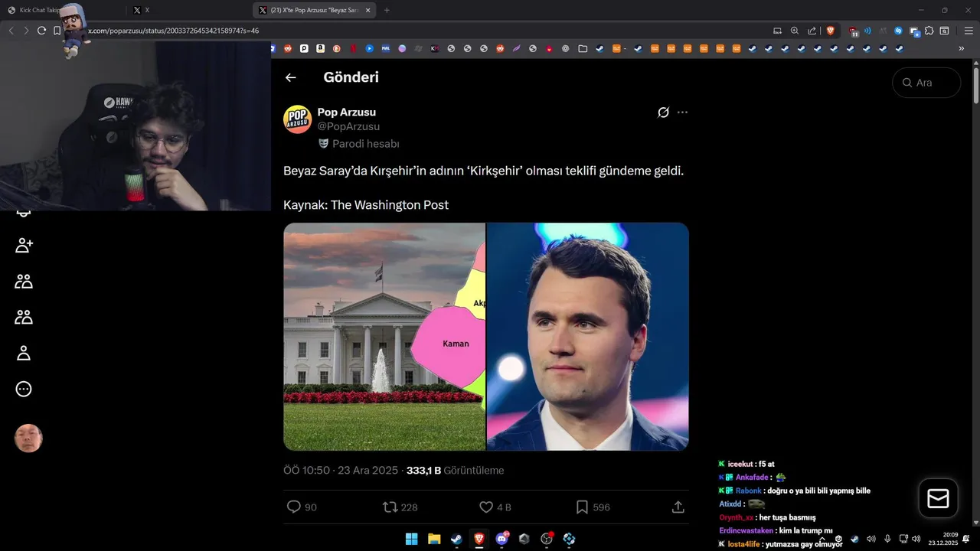Click the reply icon with 90 comments

(293, 507)
